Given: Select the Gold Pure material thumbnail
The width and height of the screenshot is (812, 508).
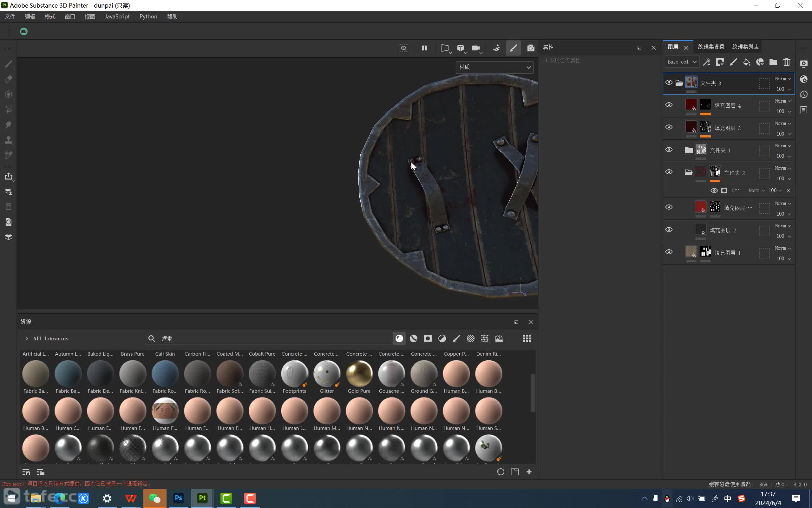Looking at the screenshot, I should (359, 373).
